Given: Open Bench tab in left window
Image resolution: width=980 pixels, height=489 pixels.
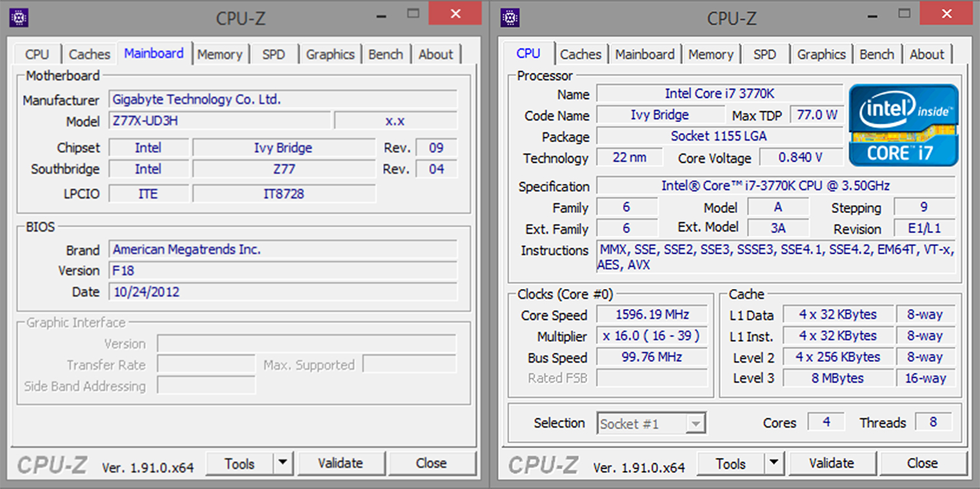Looking at the screenshot, I should click(x=386, y=54).
